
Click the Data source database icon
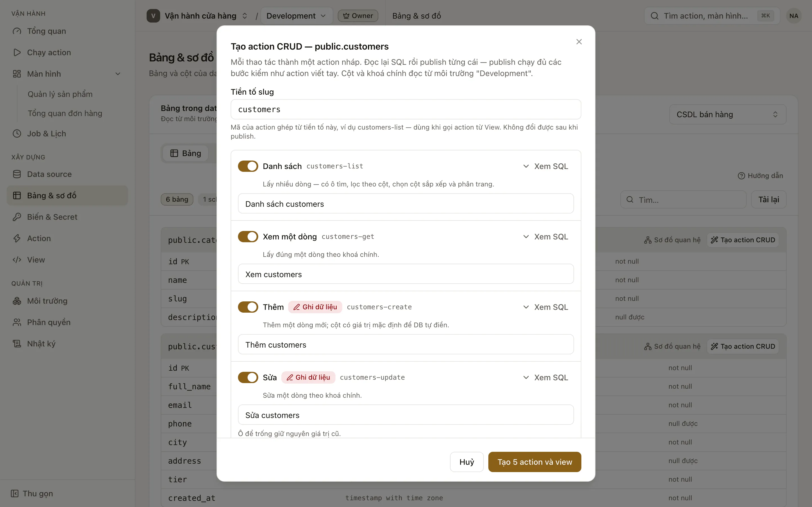(x=17, y=174)
